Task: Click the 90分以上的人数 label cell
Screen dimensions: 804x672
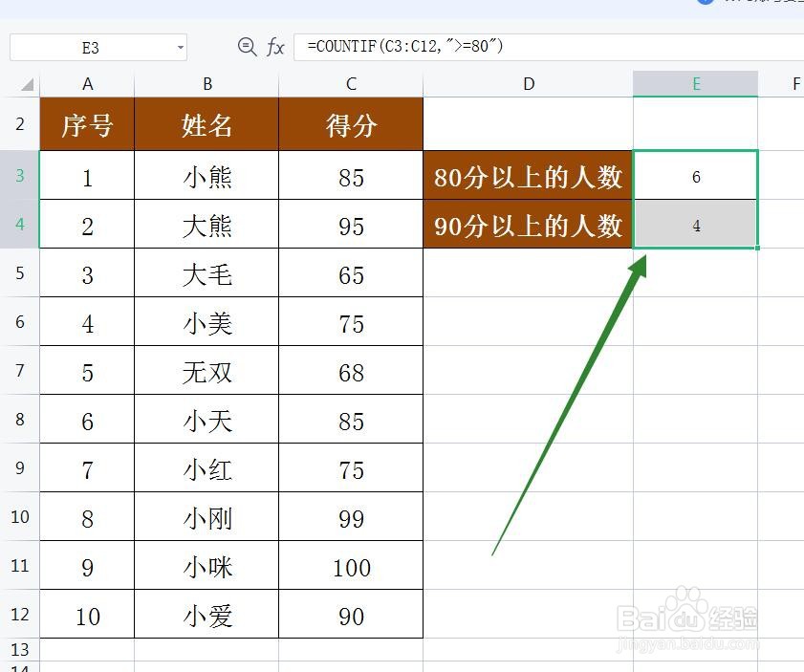Action: (x=529, y=226)
